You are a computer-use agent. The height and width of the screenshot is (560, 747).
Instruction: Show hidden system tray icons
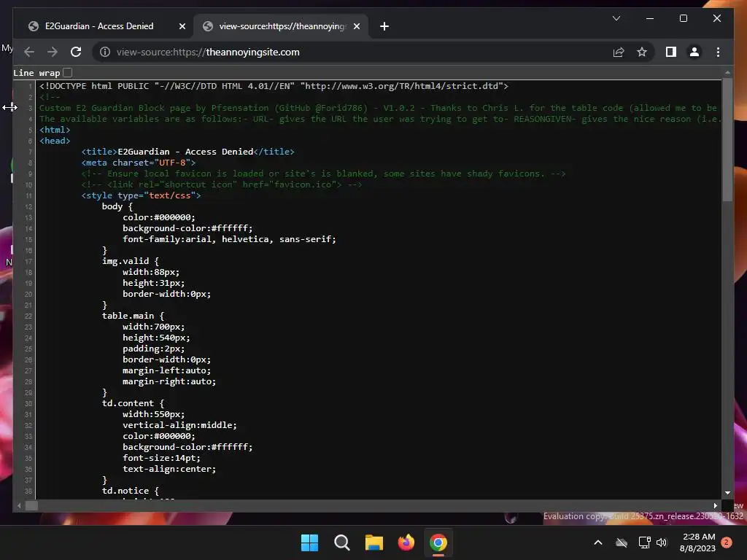click(598, 542)
